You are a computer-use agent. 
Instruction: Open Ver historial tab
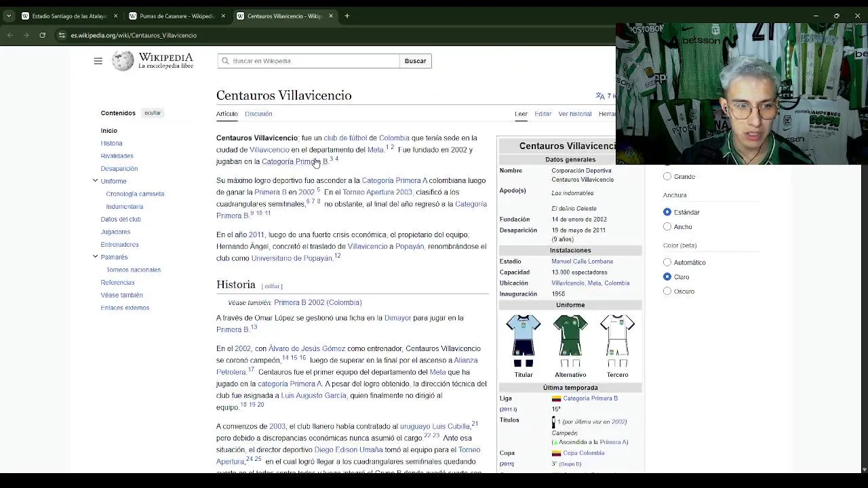pyautogui.click(x=575, y=114)
